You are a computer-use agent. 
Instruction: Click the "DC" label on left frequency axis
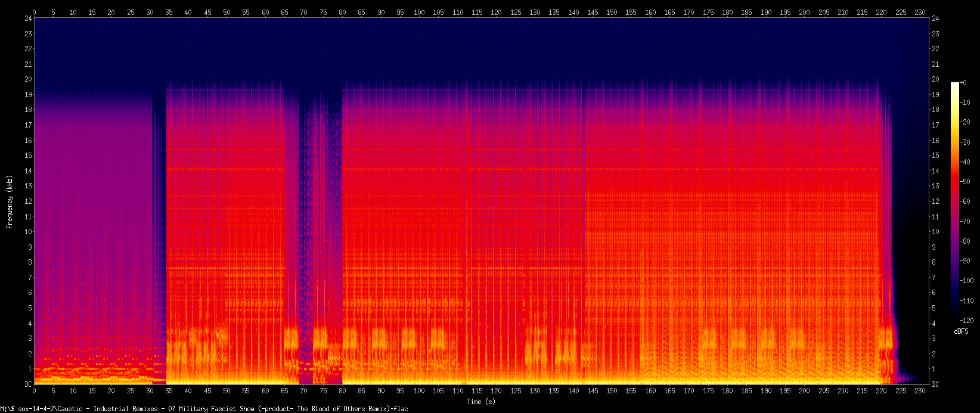tap(28, 384)
